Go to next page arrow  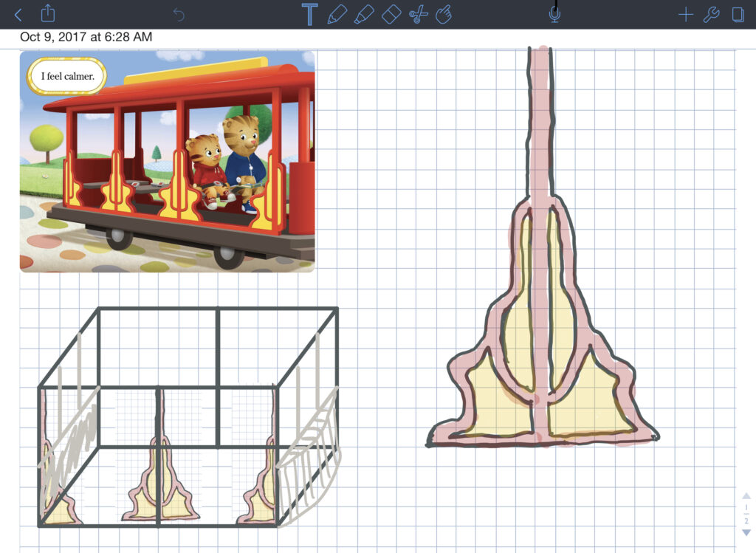[746, 532]
